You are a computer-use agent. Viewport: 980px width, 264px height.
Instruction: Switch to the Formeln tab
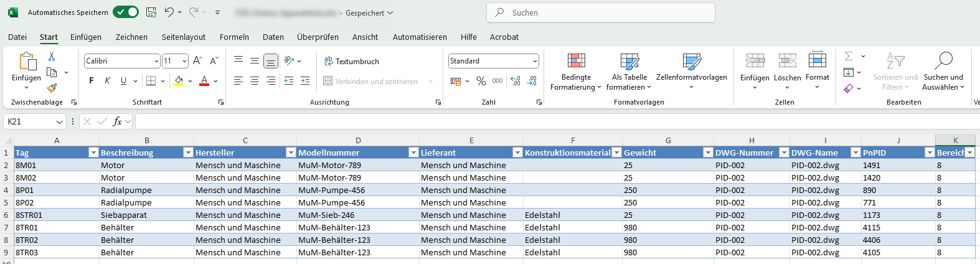click(234, 37)
